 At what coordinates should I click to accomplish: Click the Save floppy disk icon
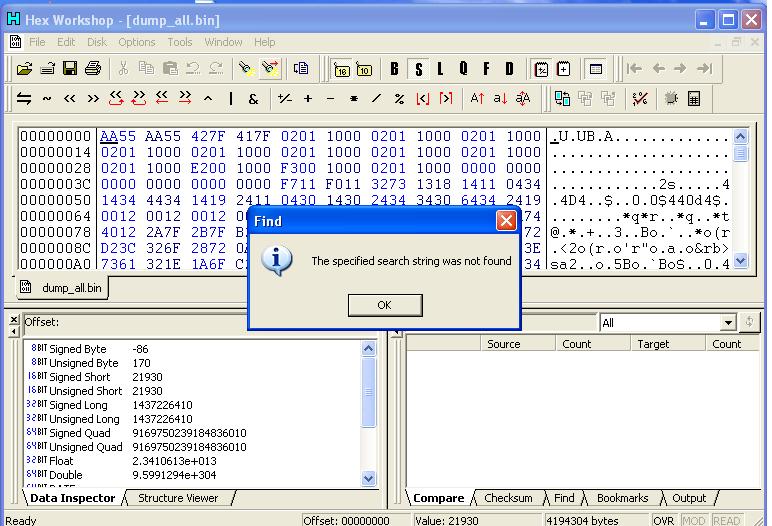tap(70, 69)
